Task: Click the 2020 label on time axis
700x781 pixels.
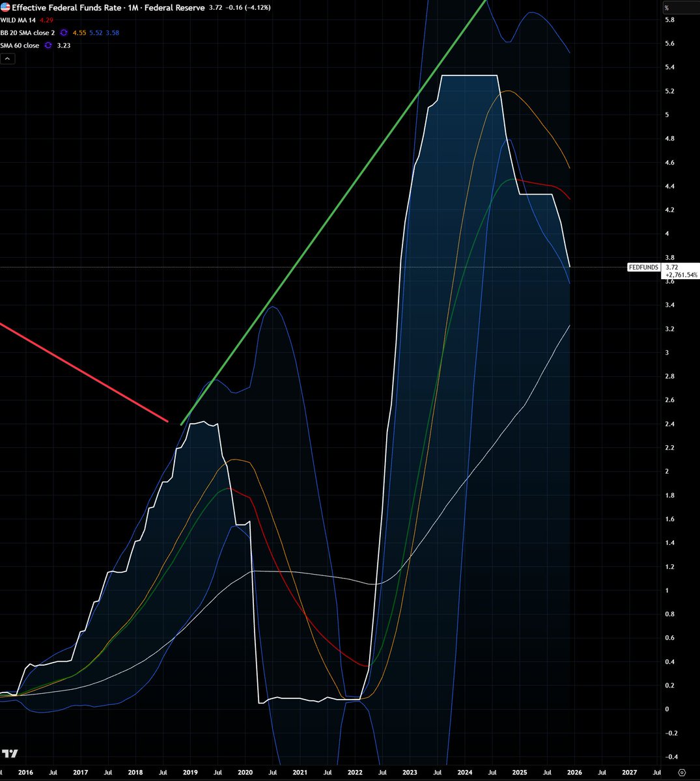Action: [245, 773]
